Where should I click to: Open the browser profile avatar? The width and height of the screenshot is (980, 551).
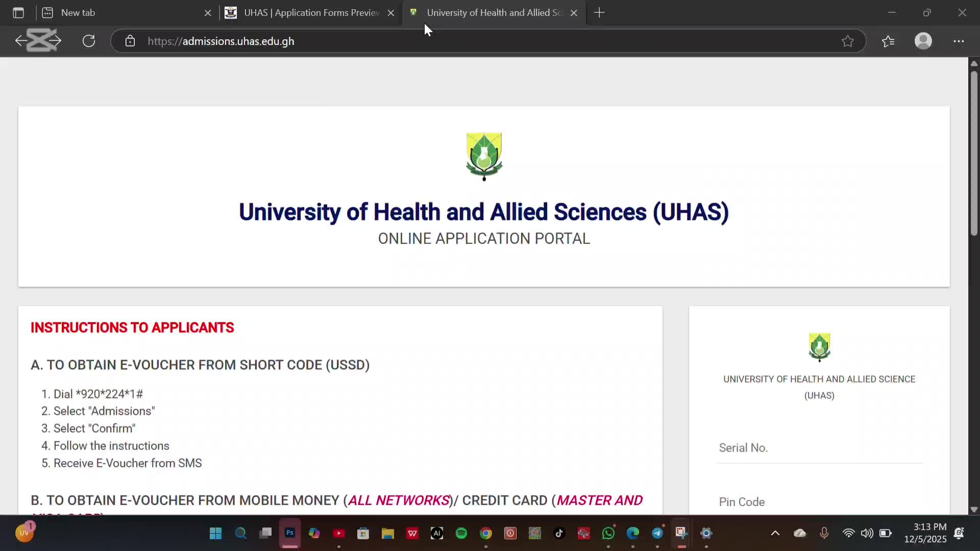coord(923,41)
